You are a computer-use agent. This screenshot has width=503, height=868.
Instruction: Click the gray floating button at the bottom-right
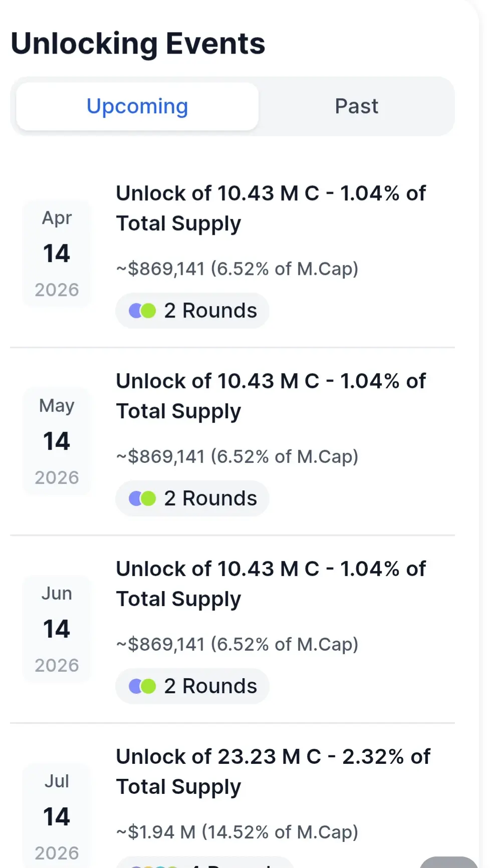coord(448,862)
